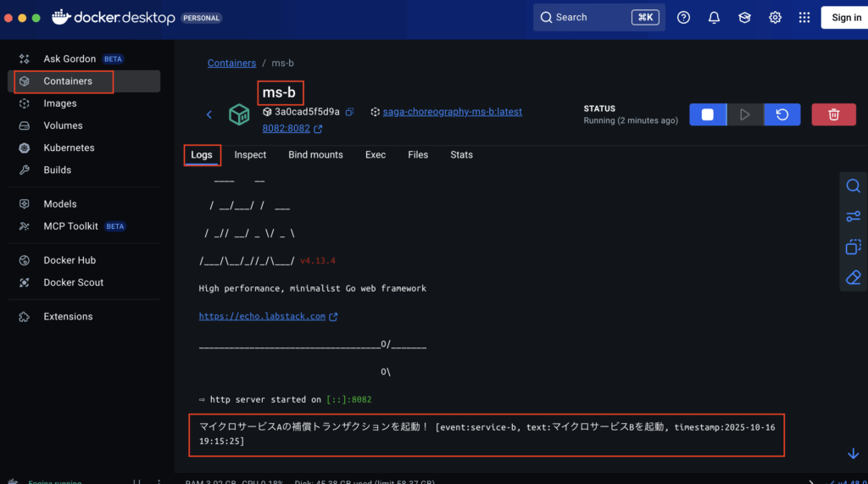Delete the ms-b container
The height and width of the screenshot is (484, 868).
pyautogui.click(x=833, y=114)
